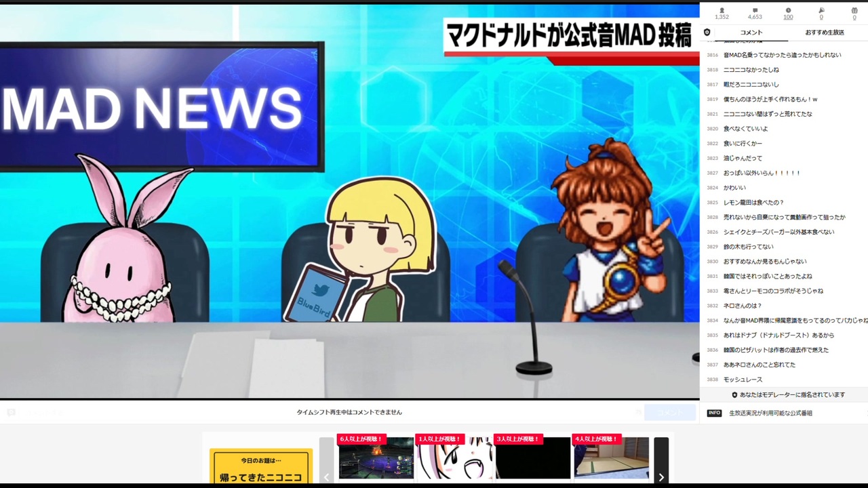
Task: Click the moderator shield icon beside コメント tab
Action: 707,33
